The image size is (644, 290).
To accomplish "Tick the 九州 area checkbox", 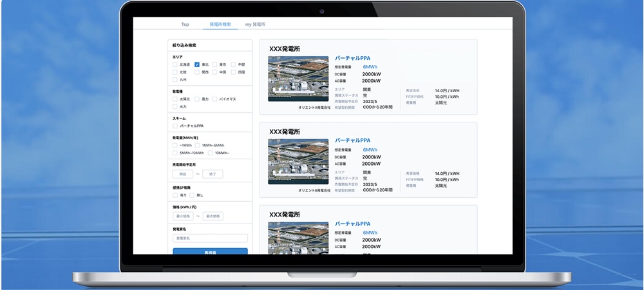I will pos(175,80).
